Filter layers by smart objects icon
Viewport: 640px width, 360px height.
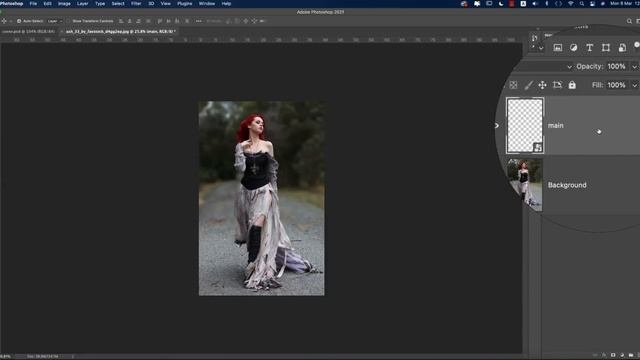pyautogui.click(x=622, y=48)
